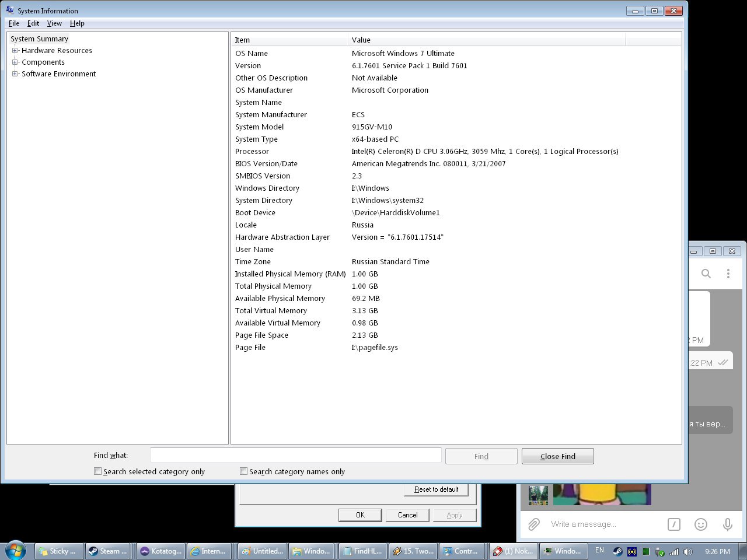Select the 'OS Name' row
747x560 pixels.
click(456, 53)
